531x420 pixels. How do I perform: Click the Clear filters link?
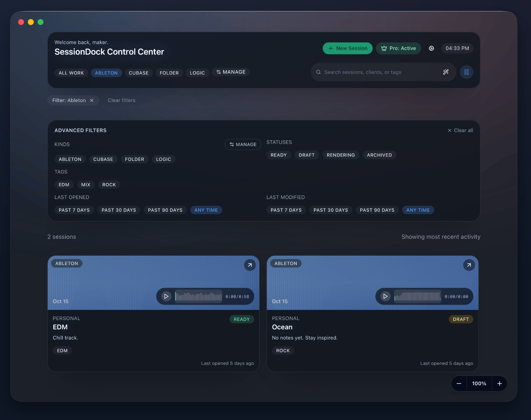[121, 101]
